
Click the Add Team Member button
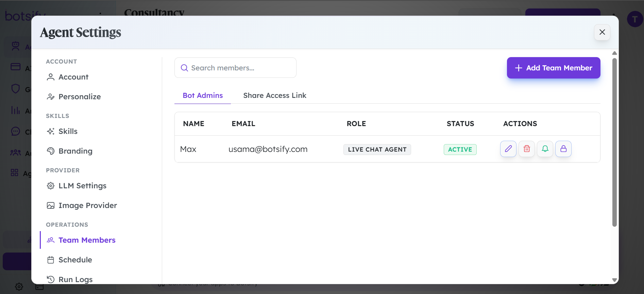coord(554,68)
